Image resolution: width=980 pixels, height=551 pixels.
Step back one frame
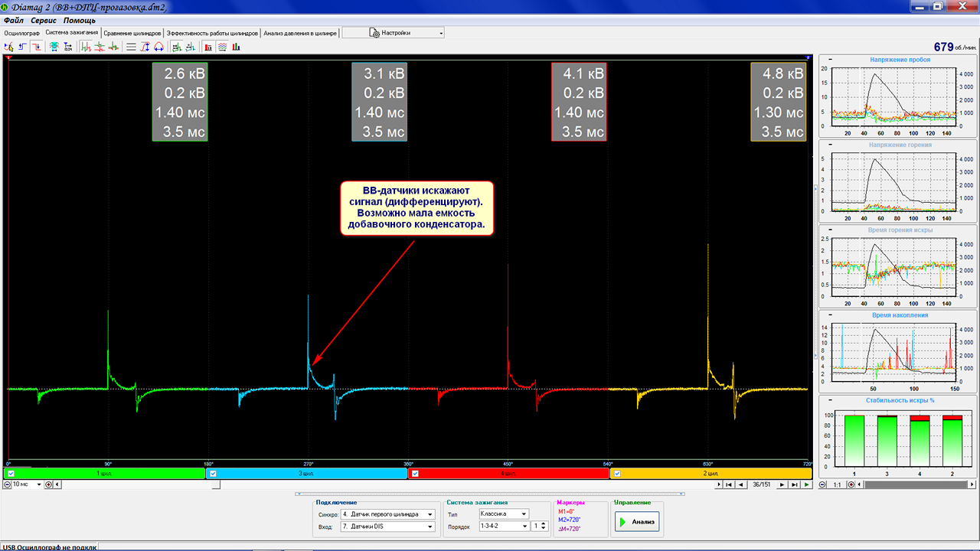(741, 484)
